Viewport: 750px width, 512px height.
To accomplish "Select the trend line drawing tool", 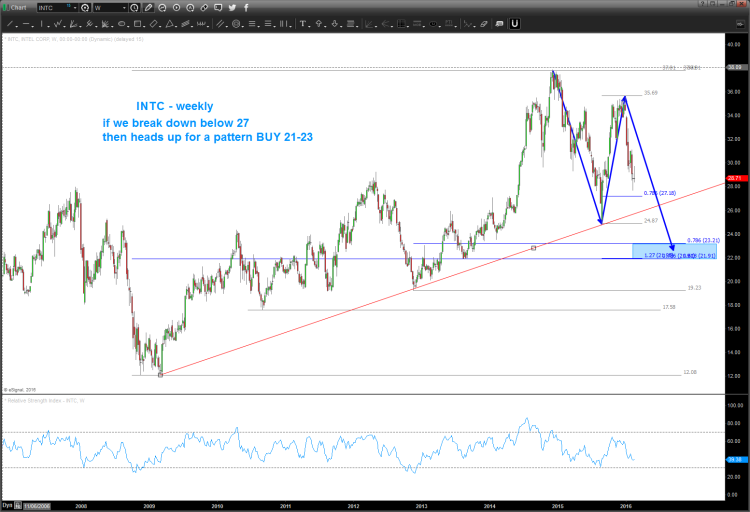I will 10,23.
